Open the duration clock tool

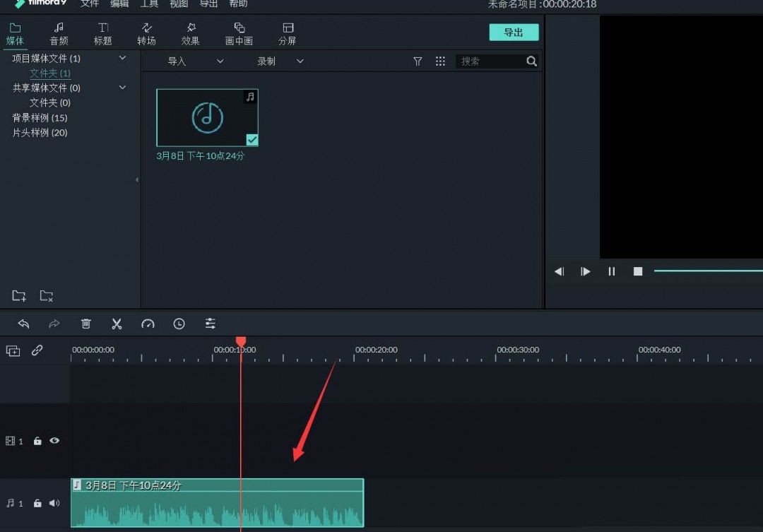[x=179, y=323]
